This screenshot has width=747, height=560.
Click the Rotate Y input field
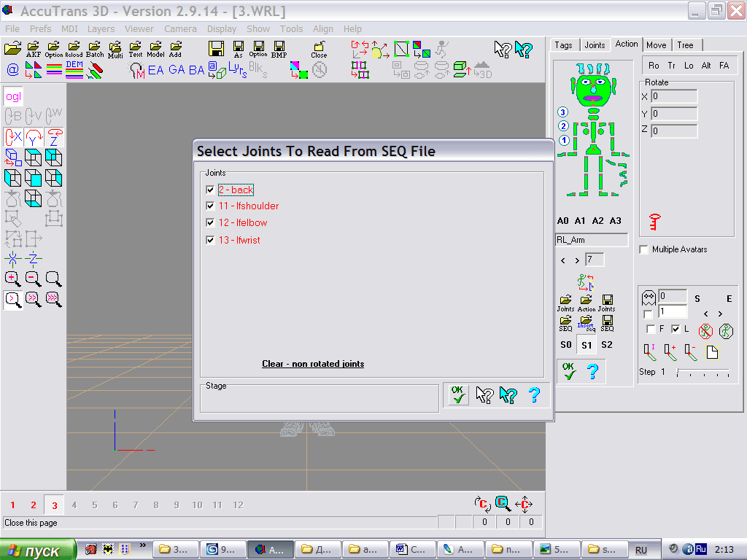tap(674, 114)
